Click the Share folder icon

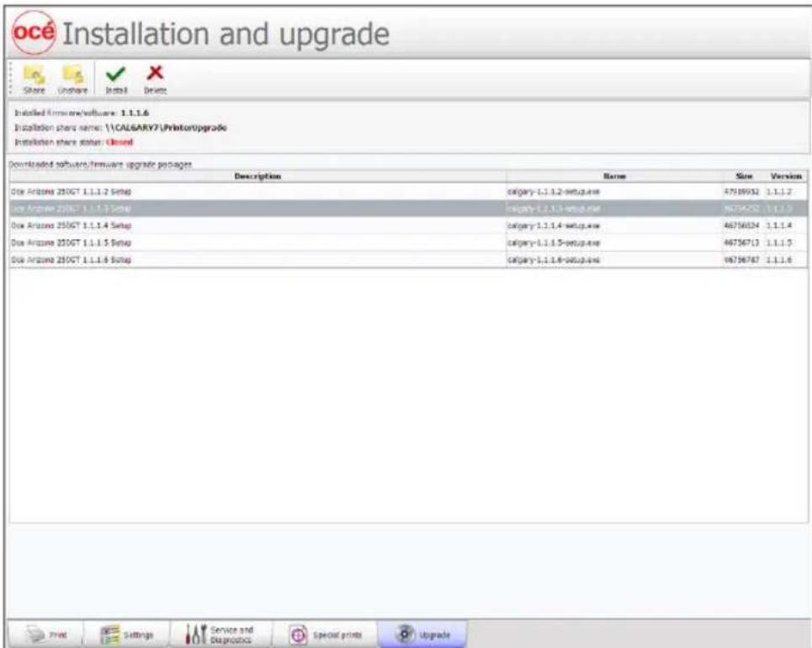coord(34,76)
